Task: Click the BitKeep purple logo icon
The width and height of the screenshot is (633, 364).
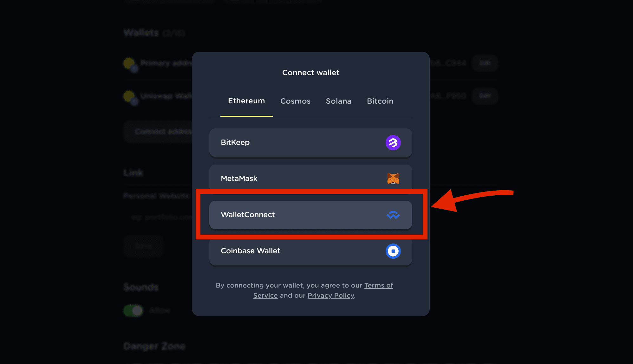Action: [393, 143]
